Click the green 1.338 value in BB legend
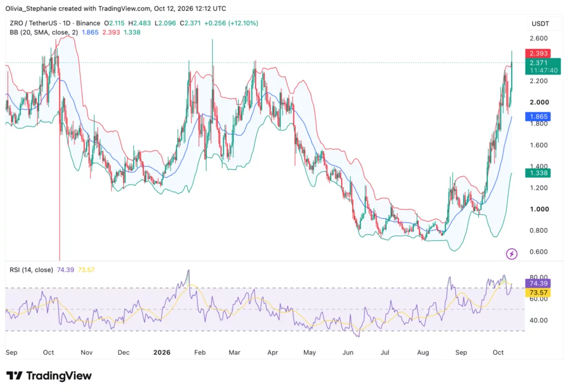Viewport: 569px width, 392px height. (132, 32)
